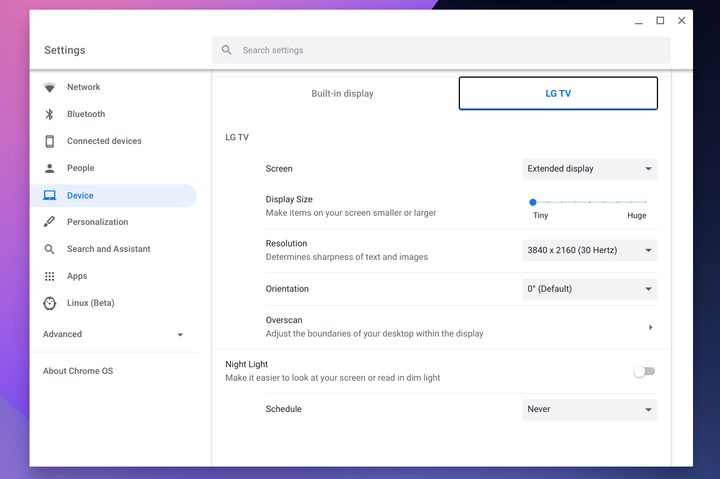The image size is (720, 479).
Task: Maximize the Settings window
Action: 660,21
